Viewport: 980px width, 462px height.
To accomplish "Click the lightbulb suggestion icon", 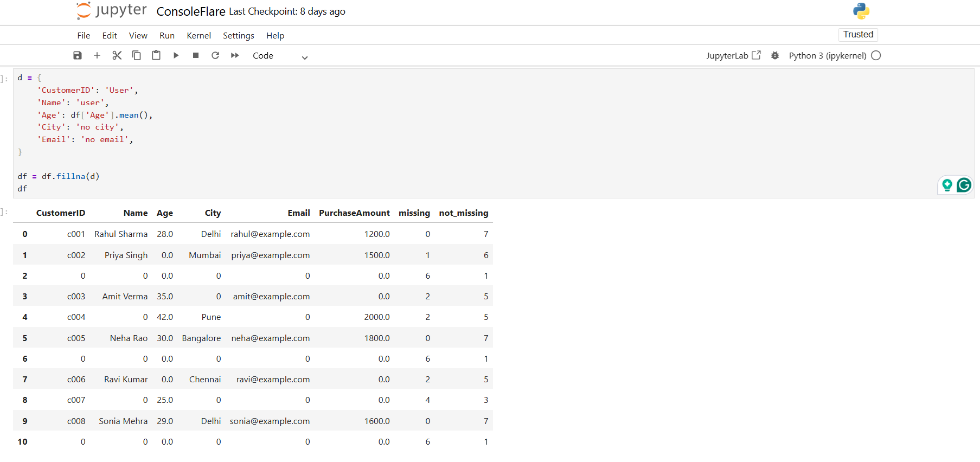I will pos(947,185).
